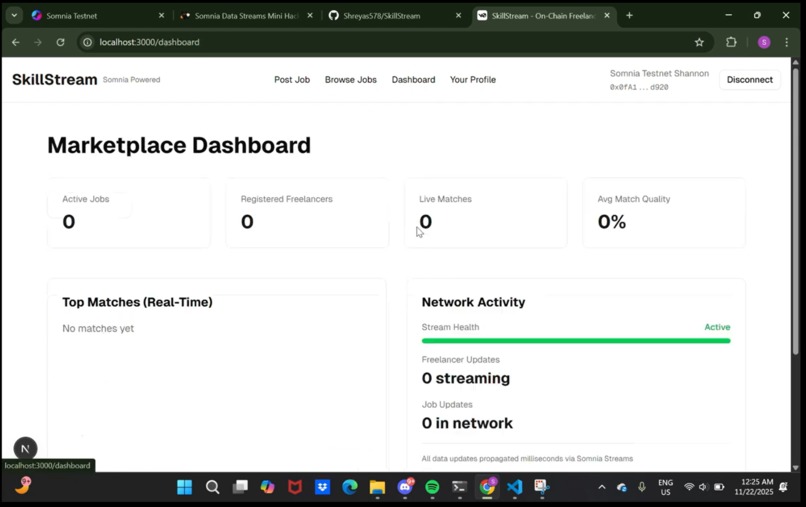Open the tab search dropdown arrow

click(x=14, y=15)
